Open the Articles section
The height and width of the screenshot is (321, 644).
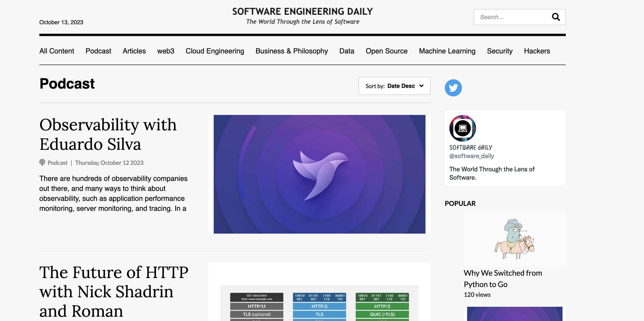coord(134,51)
